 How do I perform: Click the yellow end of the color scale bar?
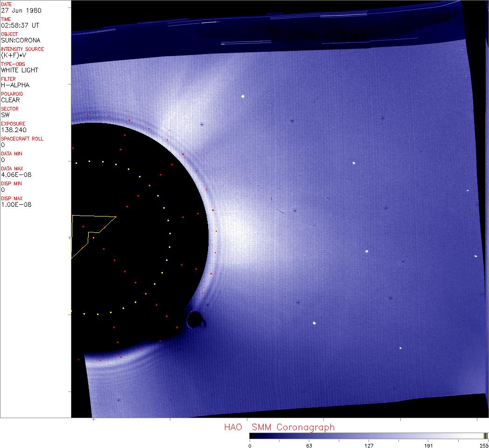point(485,435)
